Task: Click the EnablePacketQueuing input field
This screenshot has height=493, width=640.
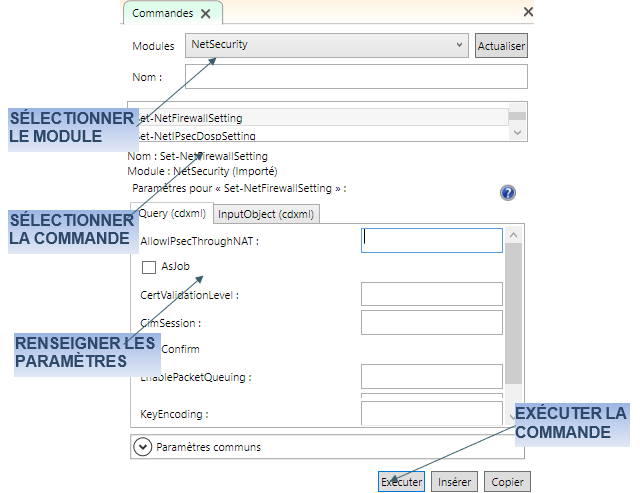Action: click(431, 376)
